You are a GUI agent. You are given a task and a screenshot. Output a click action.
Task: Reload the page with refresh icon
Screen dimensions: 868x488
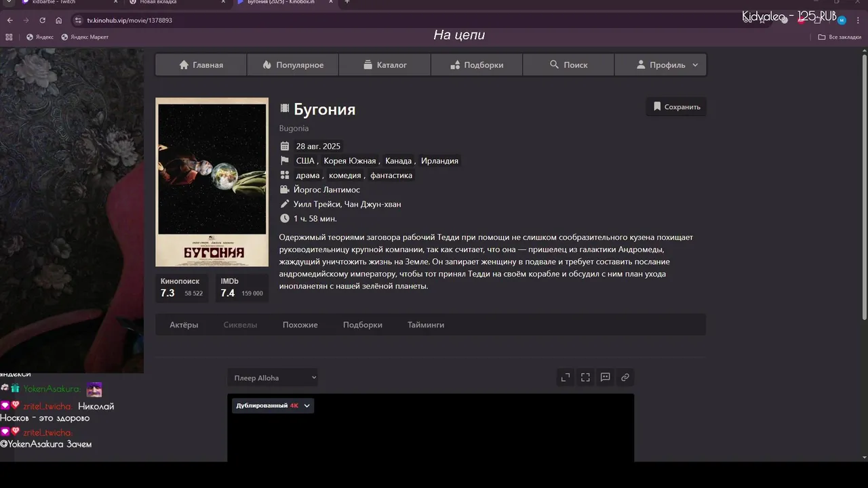[42, 20]
